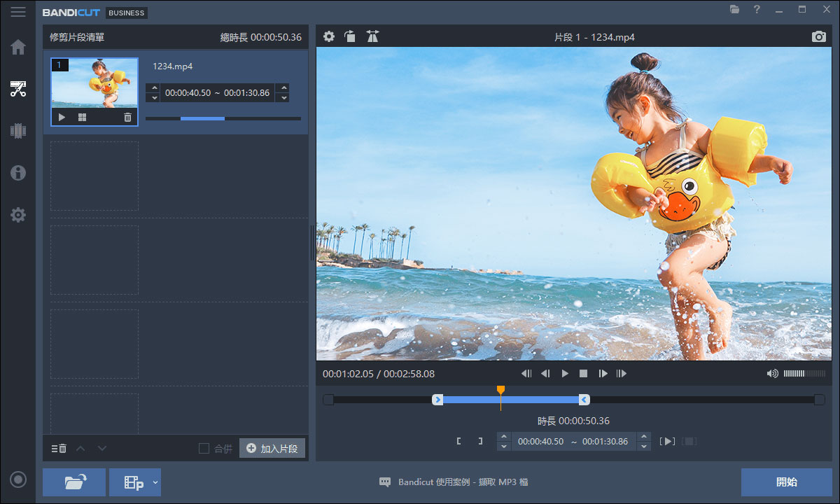
Task: Click the segment end handle on timeline
Action: 584,400
